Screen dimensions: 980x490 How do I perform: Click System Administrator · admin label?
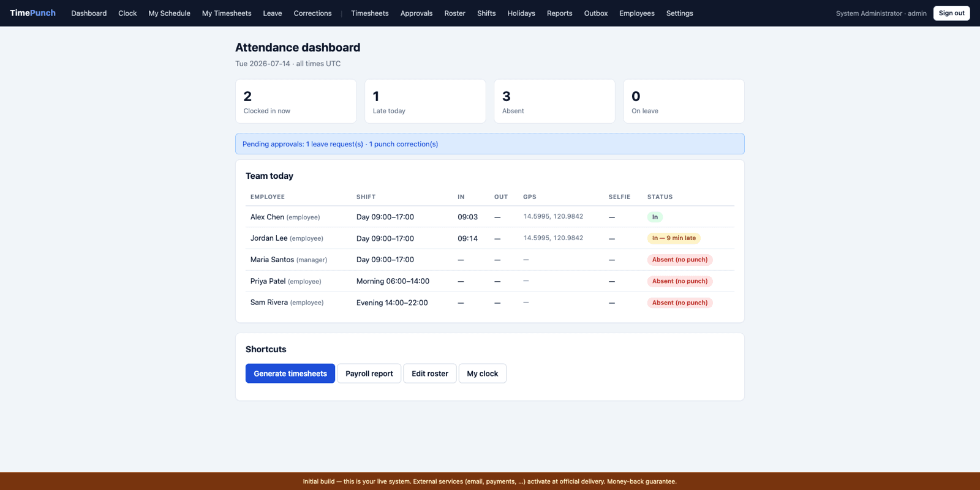point(881,13)
